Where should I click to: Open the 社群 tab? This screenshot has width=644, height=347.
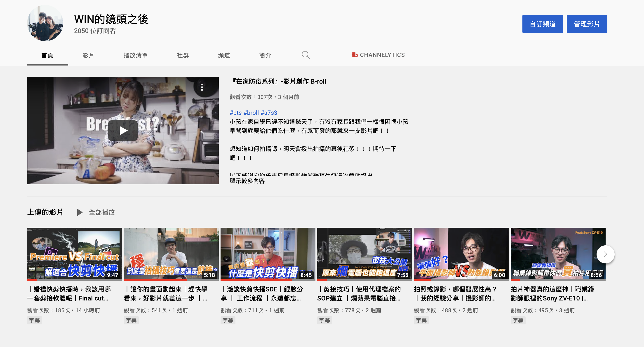(x=183, y=55)
